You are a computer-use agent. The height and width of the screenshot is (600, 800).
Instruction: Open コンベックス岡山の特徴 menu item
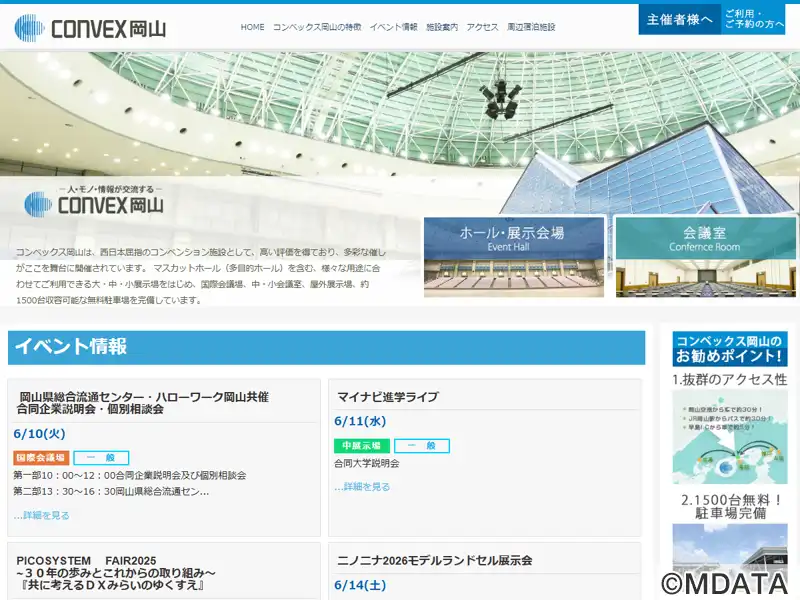(x=317, y=27)
